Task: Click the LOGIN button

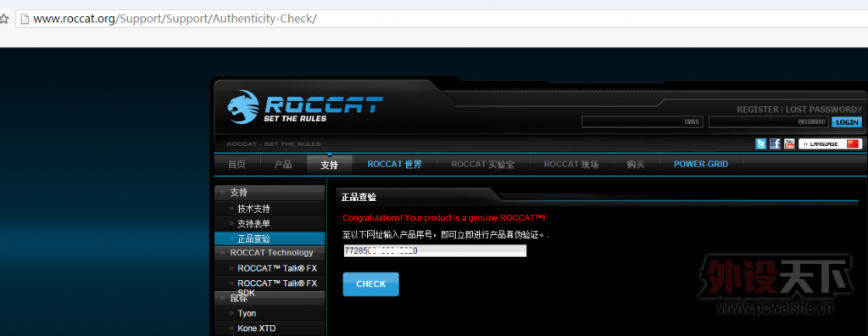Action: pos(847,122)
